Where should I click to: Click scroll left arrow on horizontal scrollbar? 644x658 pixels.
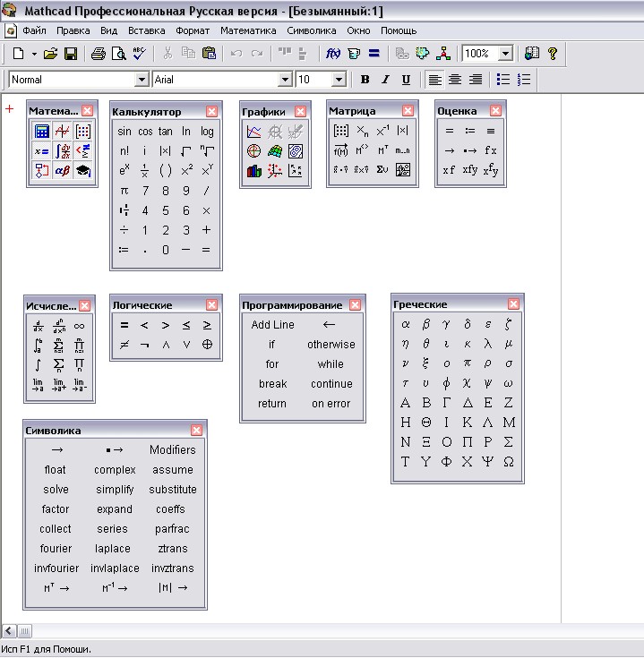pos(9,631)
